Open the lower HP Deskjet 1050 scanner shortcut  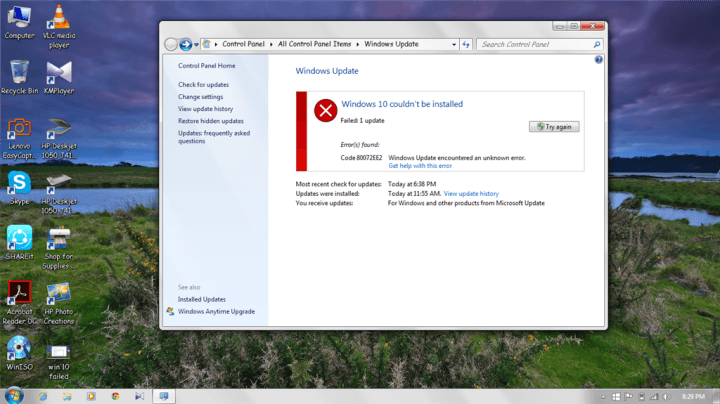pos(59,194)
